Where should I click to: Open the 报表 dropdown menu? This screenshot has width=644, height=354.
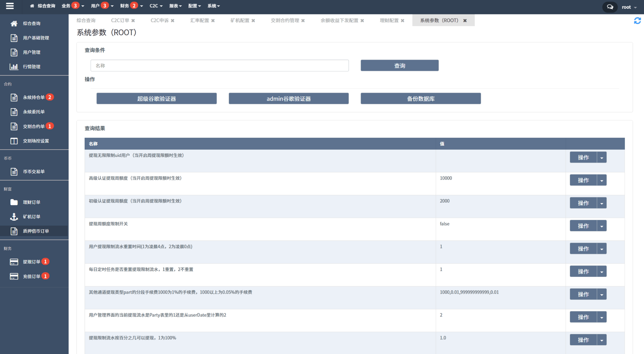176,6
